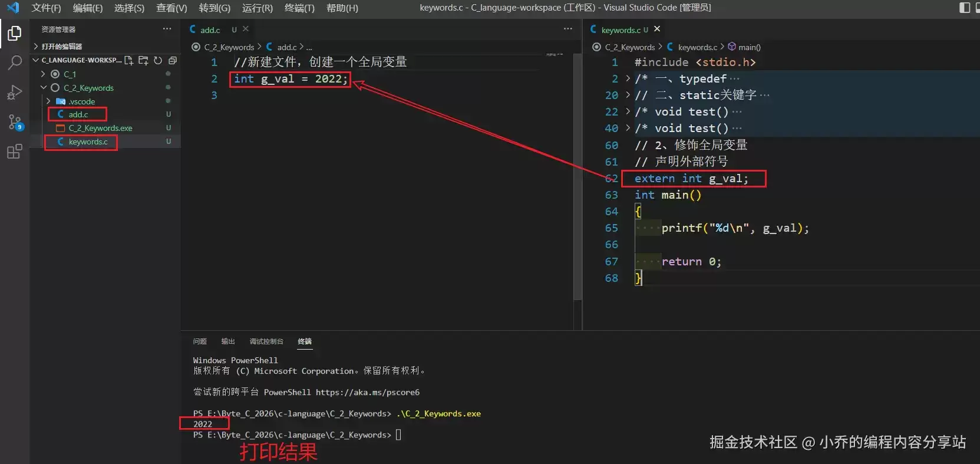
Task: Click the New File icon in explorer
Action: (x=128, y=60)
